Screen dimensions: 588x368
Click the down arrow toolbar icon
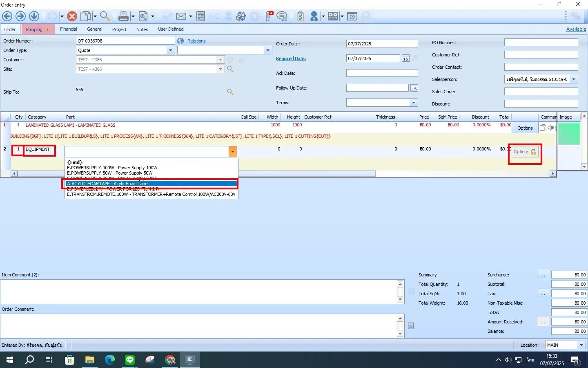point(34,16)
